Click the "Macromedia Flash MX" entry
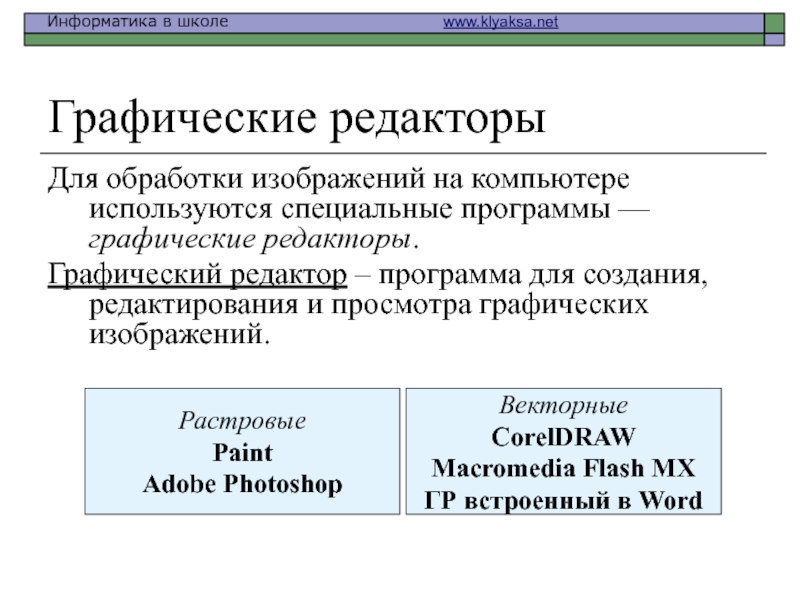 563,468
